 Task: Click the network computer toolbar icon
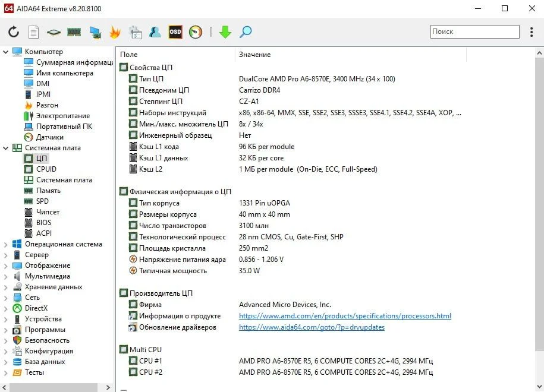(x=95, y=32)
